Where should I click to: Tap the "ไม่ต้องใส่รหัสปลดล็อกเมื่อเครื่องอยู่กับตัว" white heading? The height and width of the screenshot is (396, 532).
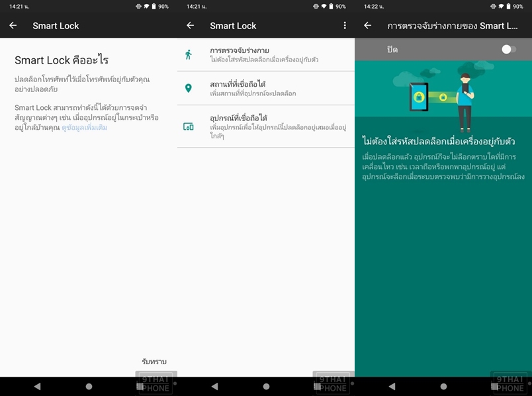(439, 141)
